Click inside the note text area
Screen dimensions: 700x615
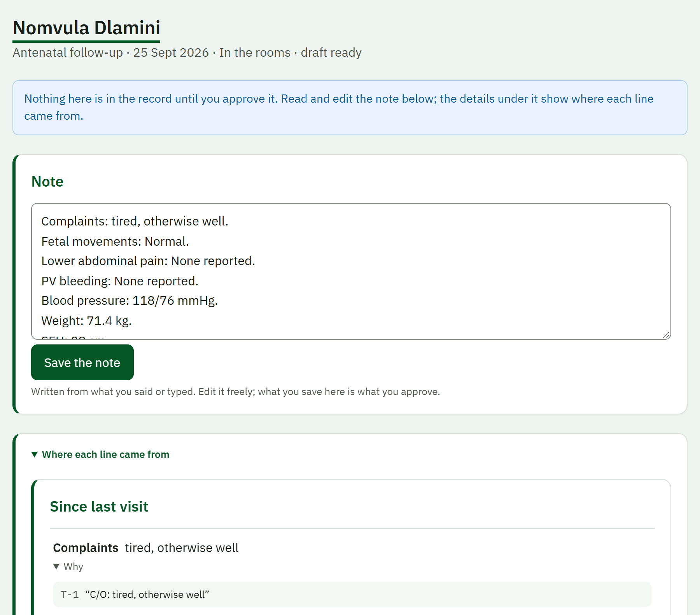(351, 271)
